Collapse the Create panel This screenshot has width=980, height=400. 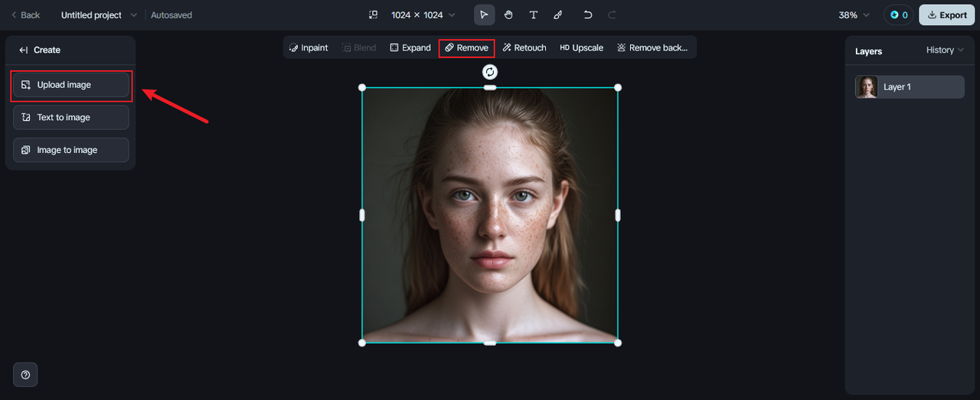tap(24, 50)
